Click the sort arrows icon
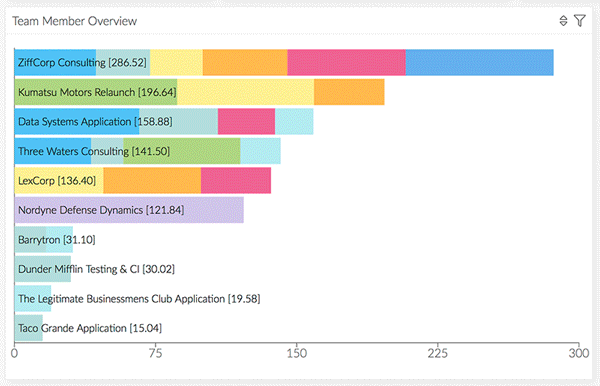The height and width of the screenshot is (386, 600). click(x=563, y=21)
